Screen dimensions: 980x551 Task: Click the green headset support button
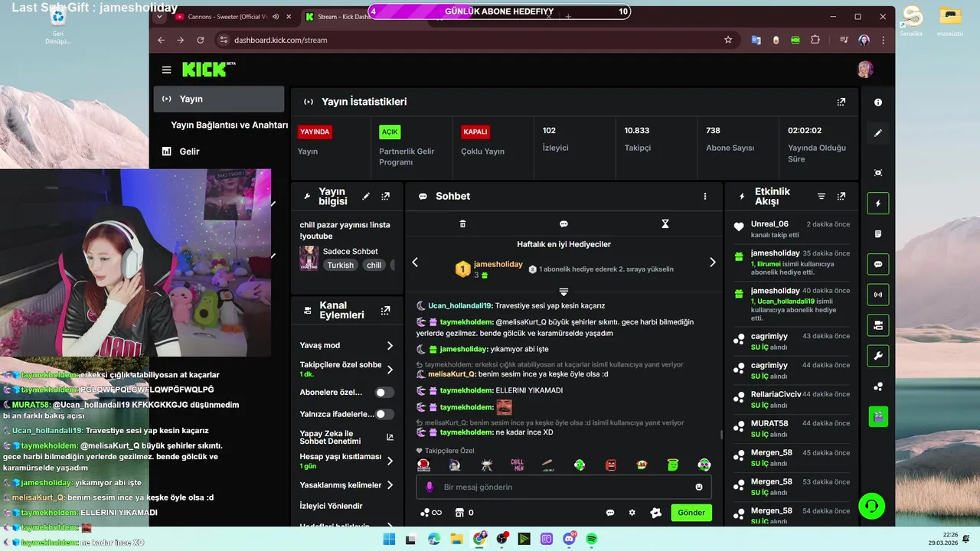tap(871, 506)
